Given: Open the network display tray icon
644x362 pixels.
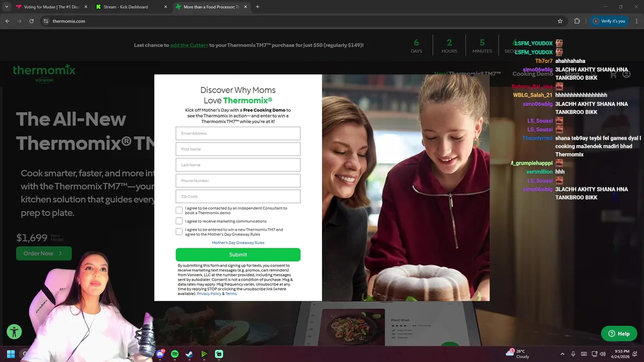Looking at the screenshot, I should point(594,354).
